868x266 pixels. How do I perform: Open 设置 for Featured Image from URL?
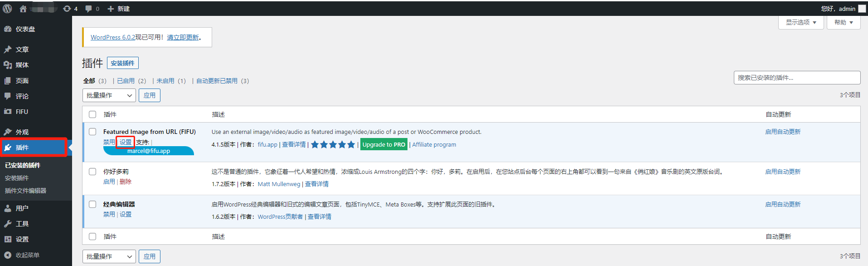click(x=126, y=142)
